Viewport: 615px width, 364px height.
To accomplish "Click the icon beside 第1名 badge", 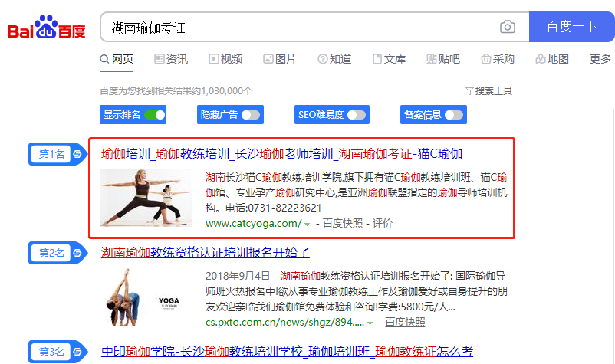I will 77,154.
